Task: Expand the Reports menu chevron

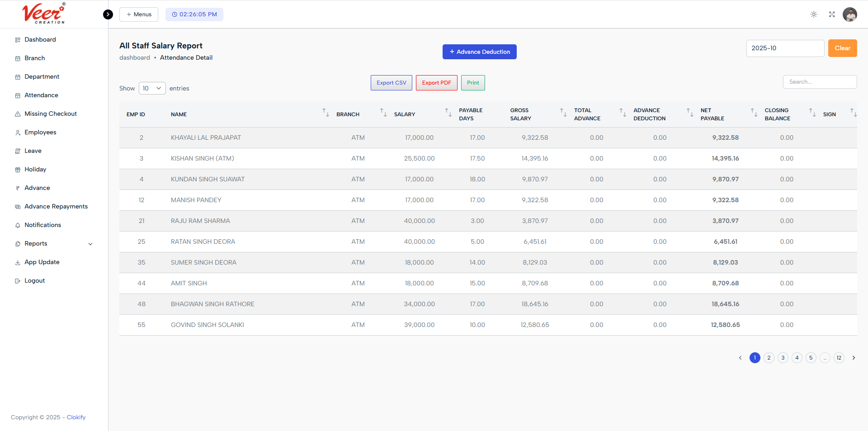Action: click(x=91, y=244)
